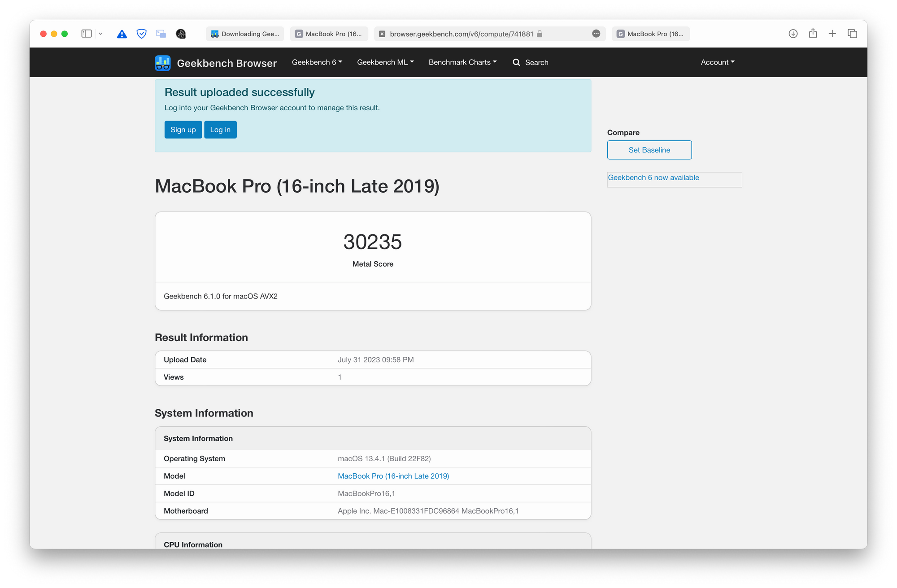Show tab overview icon
The image size is (897, 588).
(x=852, y=34)
